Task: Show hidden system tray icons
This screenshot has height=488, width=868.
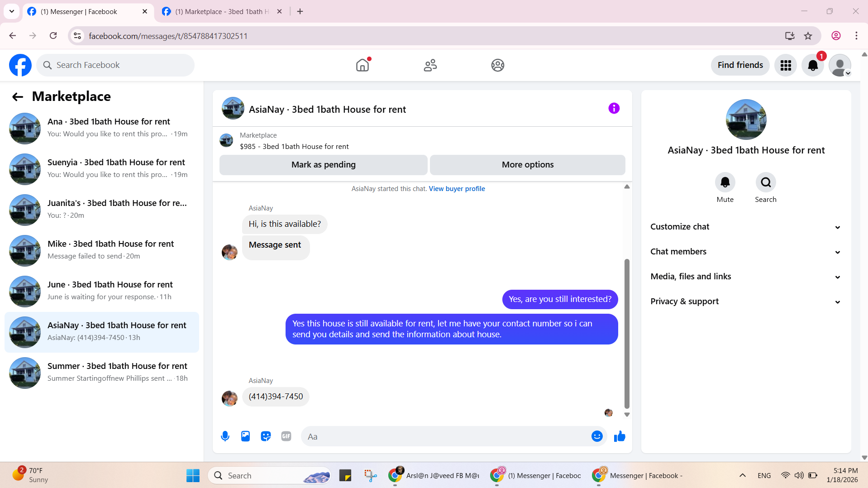Action: click(742, 475)
